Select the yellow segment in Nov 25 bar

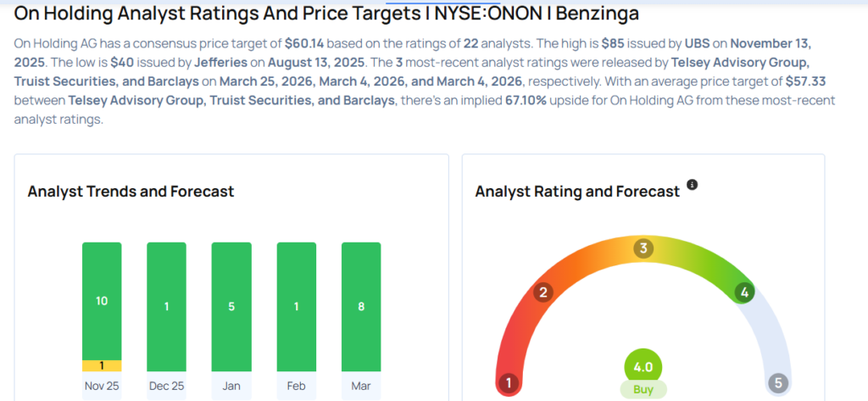(x=102, y=365)
